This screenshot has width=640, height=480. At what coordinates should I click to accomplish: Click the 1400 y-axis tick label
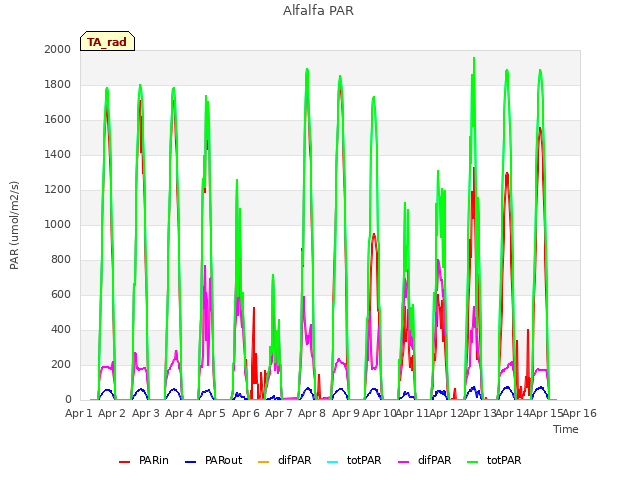58,154
